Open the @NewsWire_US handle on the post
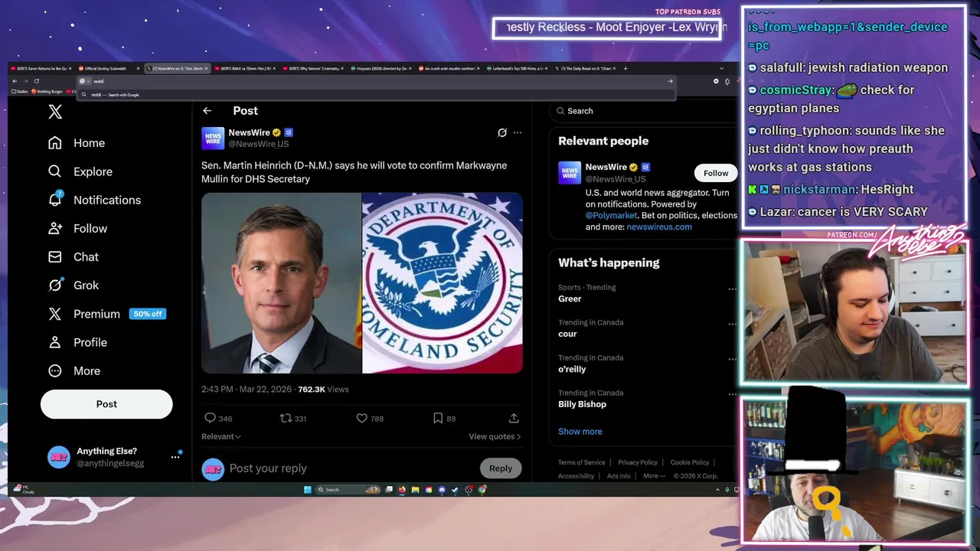The width and height of the screenshot is (980, 551). (259, 144)
